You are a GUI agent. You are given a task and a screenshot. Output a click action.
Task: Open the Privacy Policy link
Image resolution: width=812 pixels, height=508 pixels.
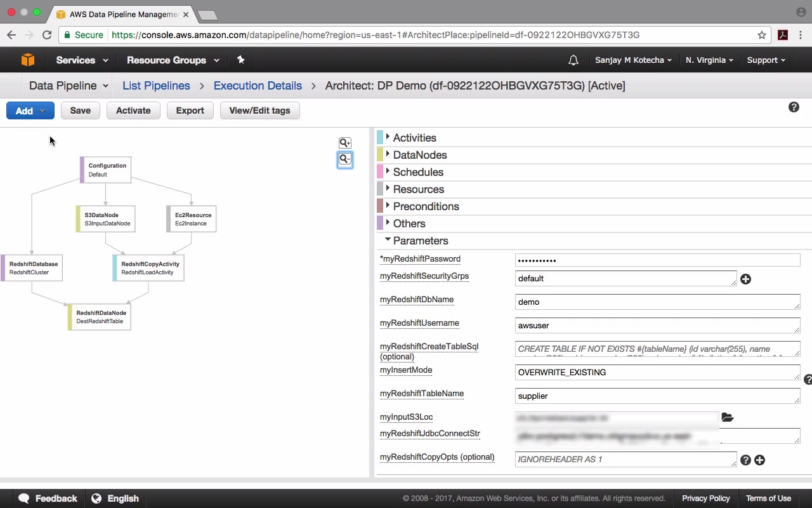[x=706, y=498]
